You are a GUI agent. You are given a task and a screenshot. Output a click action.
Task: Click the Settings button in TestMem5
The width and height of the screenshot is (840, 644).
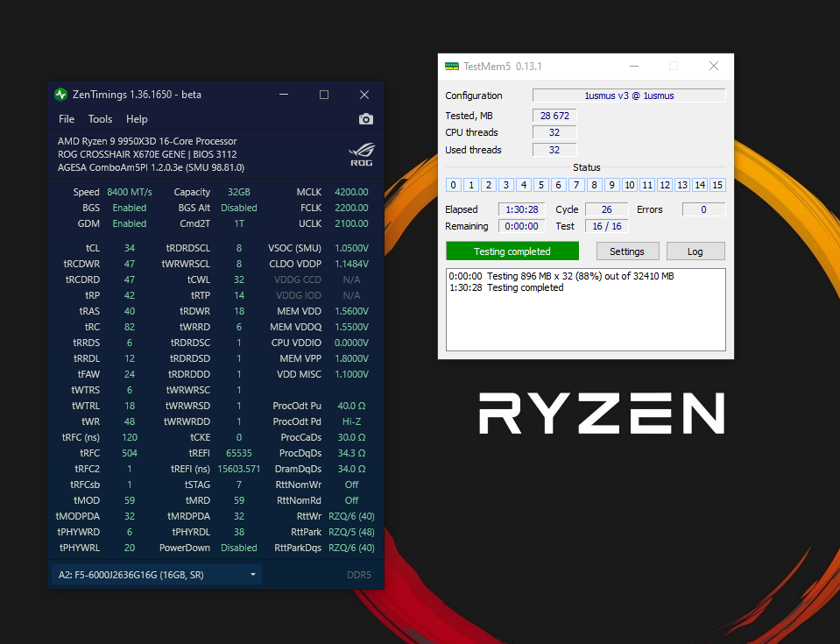click(x=627, y=251)
